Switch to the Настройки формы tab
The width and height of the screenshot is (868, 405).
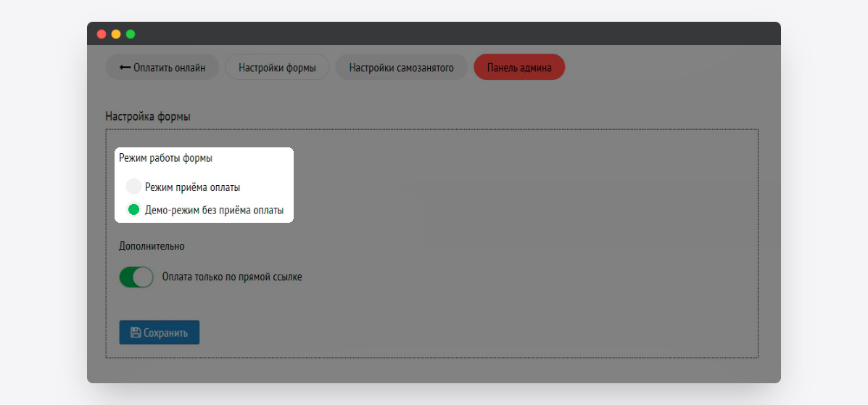pyautogui.click(x=277, y=67)
